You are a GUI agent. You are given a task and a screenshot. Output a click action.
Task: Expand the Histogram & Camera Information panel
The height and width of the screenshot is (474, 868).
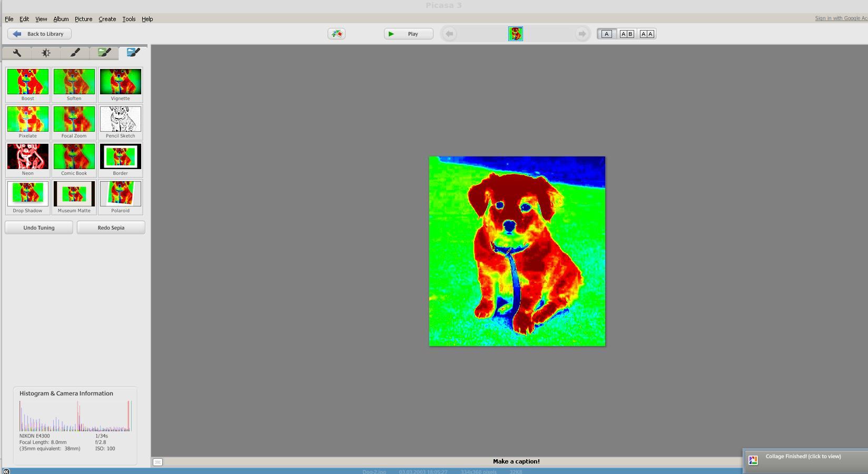tap(66, 393)
